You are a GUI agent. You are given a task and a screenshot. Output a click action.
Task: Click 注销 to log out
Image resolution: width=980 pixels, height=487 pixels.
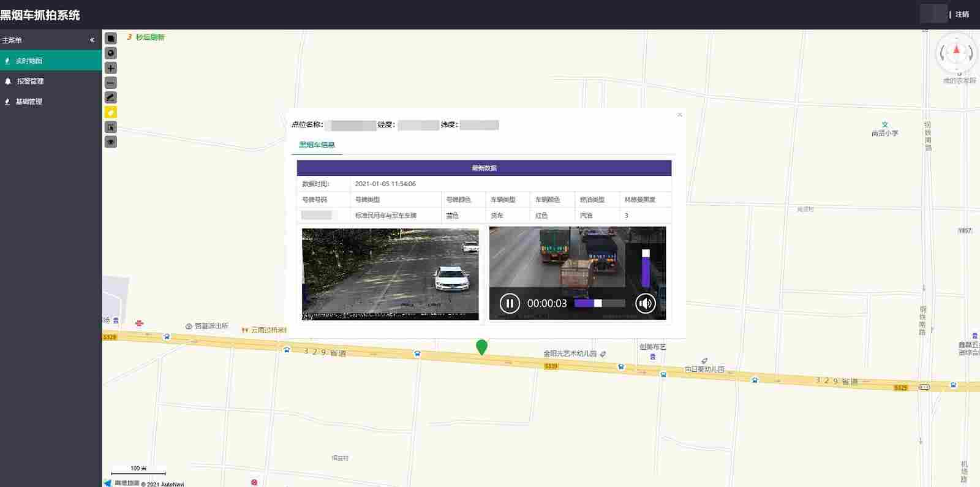point(962,15)
